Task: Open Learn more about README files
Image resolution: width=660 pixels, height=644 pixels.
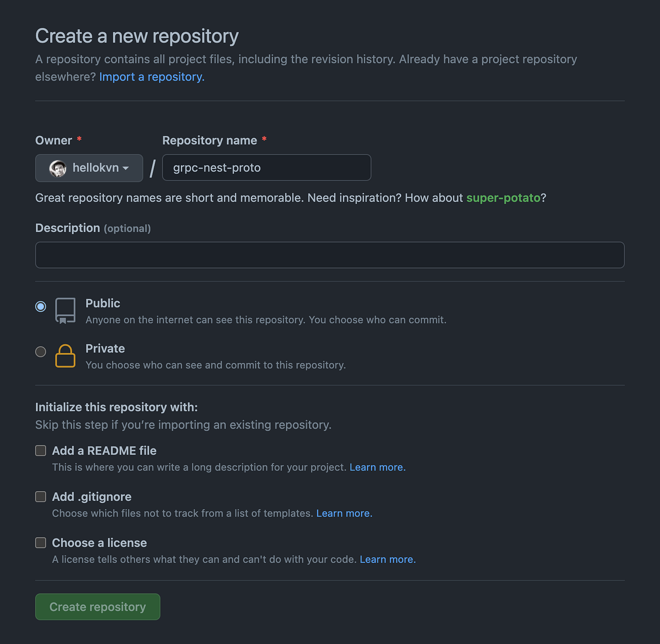Action: pos(377,467)
